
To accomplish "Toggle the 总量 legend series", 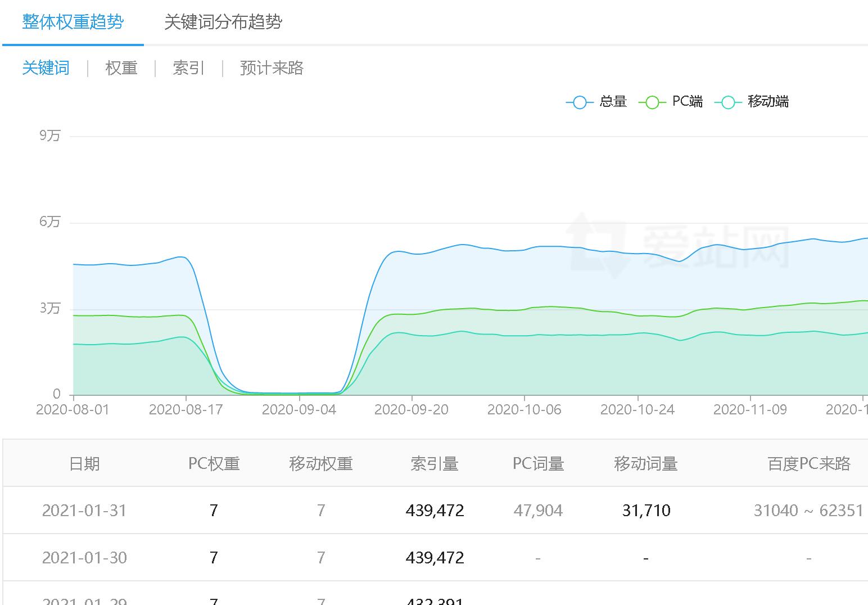I will coord(596,102).
